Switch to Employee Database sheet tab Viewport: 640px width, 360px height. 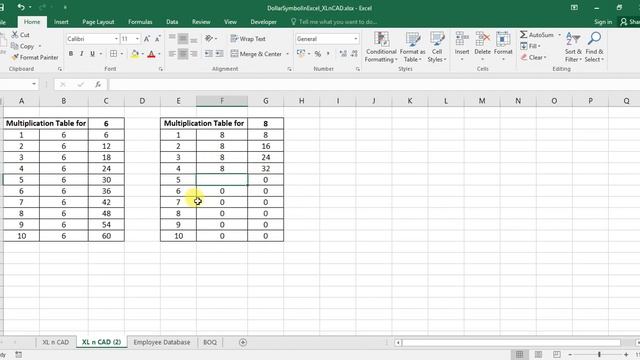coord(162,342)
